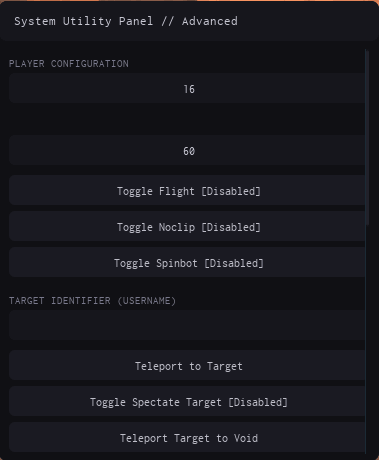
Task: Click the scrollbar track below the thumb
Action: 367,338
